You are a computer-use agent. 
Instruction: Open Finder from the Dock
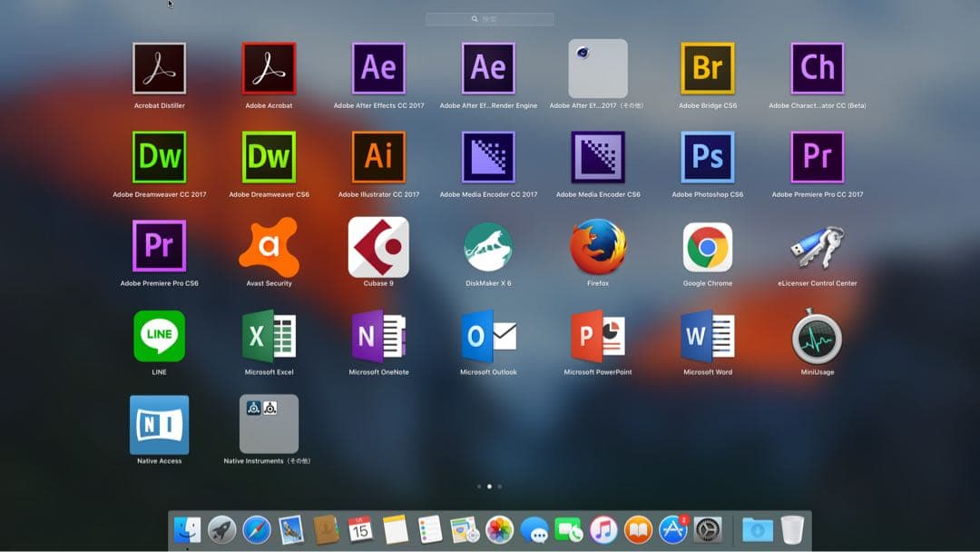point(187,529)
